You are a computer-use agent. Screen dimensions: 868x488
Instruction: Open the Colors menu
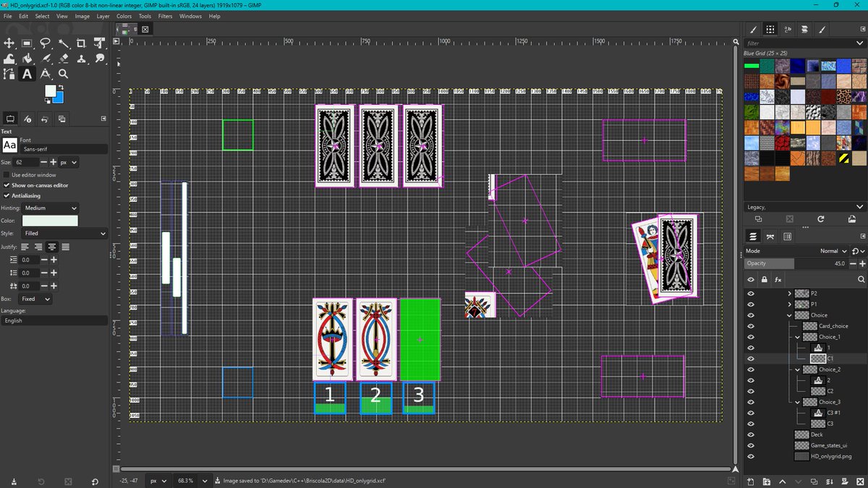tap(124, 16)
